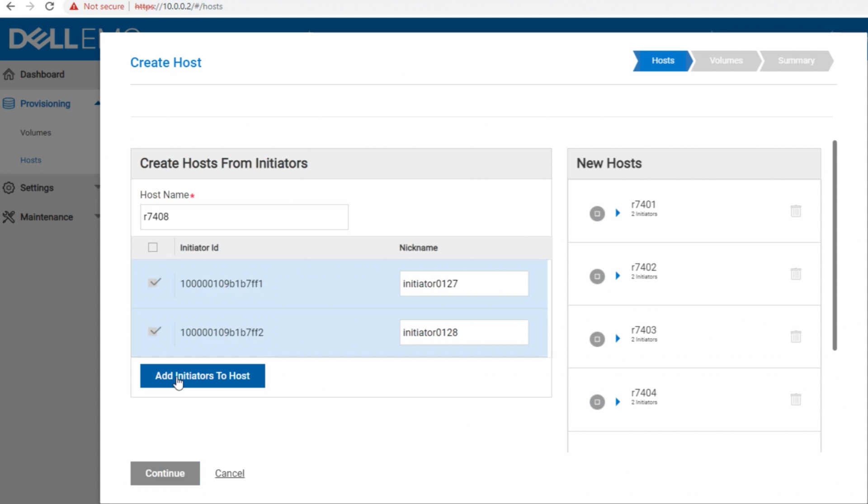Click the Host Name input field
Screen dimensions: 868x504
(x=244, y=217)
